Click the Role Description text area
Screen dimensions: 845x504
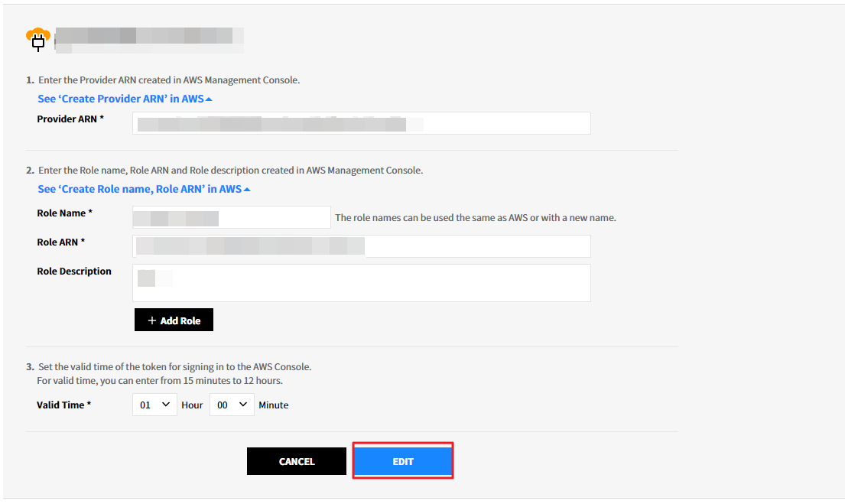pos(361,283)
